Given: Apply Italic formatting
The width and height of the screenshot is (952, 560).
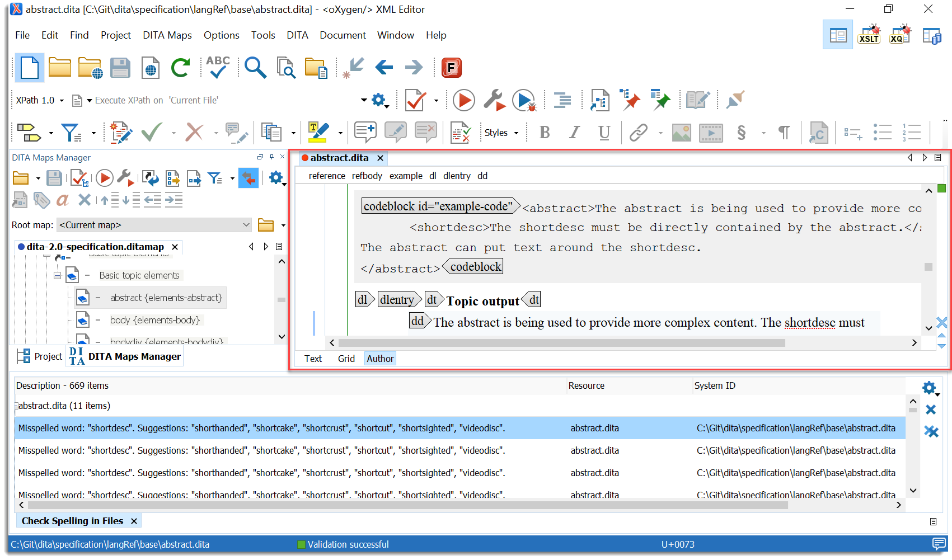Looking at the screenshot, I should (x=574, y=133).
